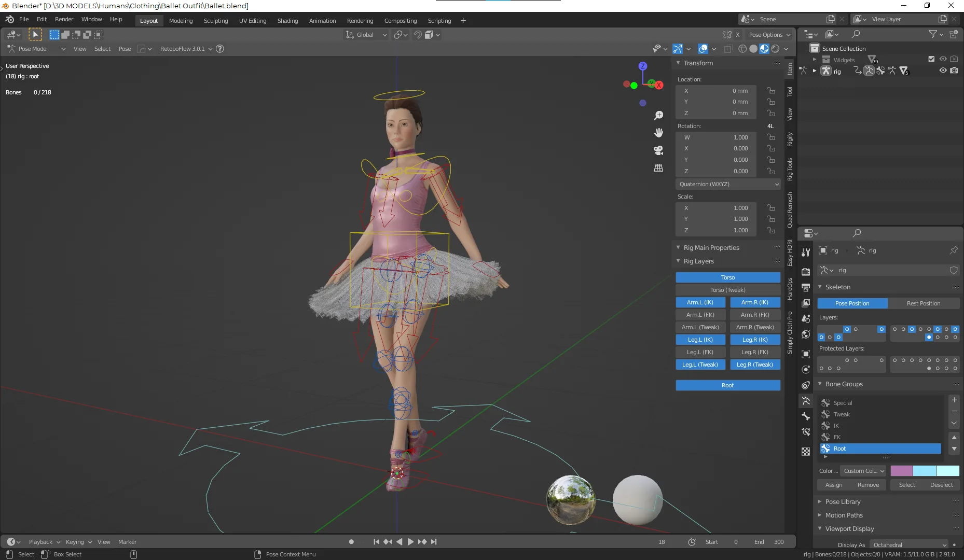The width and height of the screenshot is (964, 560).
Task: Open the Render menu
Action: (64, 19)
